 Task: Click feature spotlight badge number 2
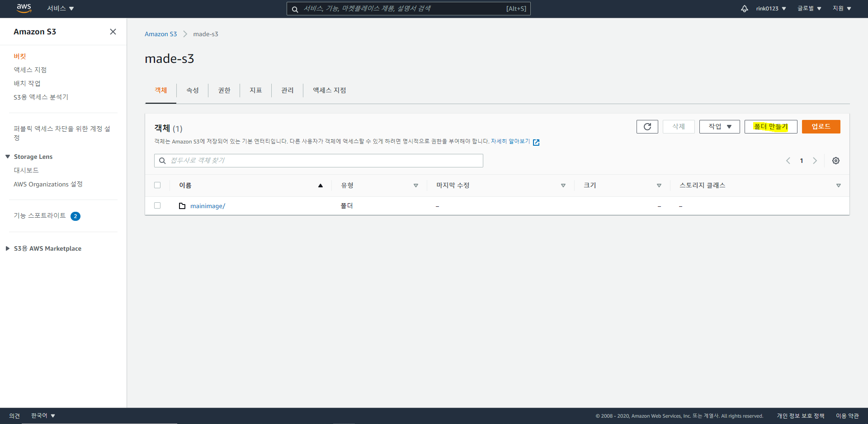tap(75, 216)
